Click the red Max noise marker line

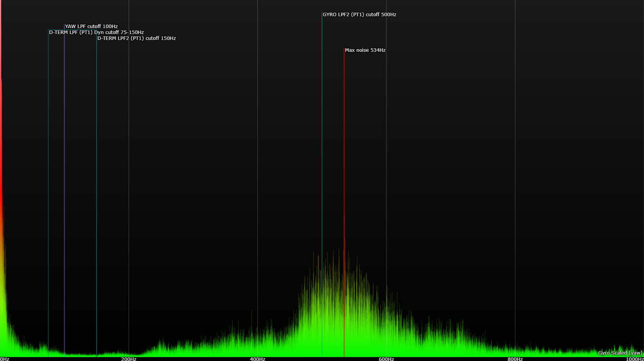[x=344, y=158]
